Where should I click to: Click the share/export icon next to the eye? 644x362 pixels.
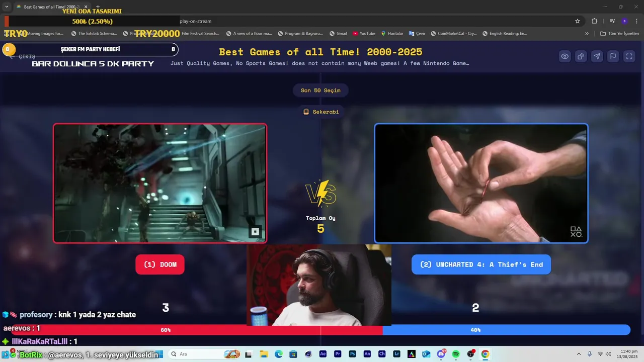pos(581,56)
